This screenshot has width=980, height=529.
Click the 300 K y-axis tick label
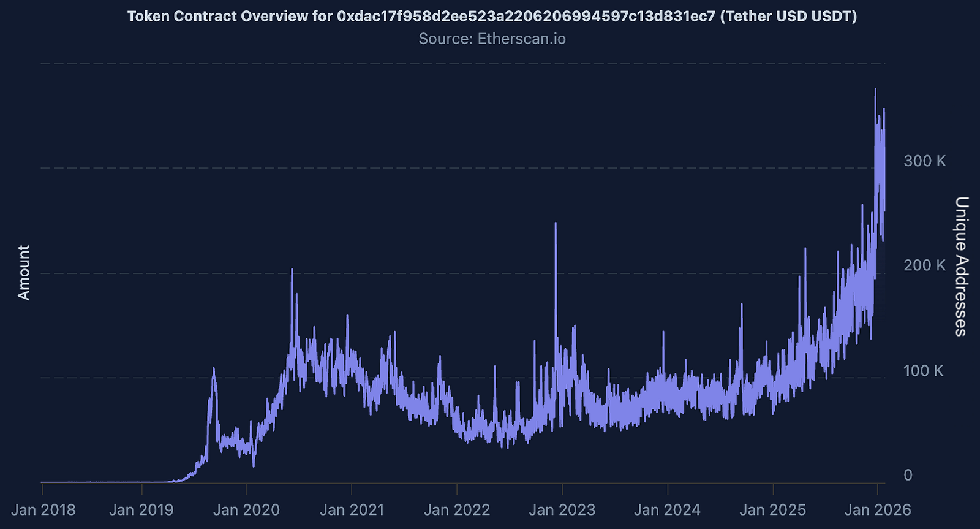pyautogui.click(x=924, y=161)
